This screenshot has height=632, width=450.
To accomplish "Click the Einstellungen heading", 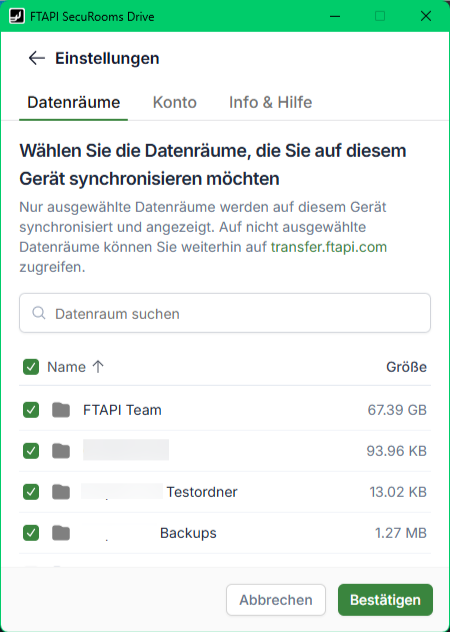I will coord(107,58).
